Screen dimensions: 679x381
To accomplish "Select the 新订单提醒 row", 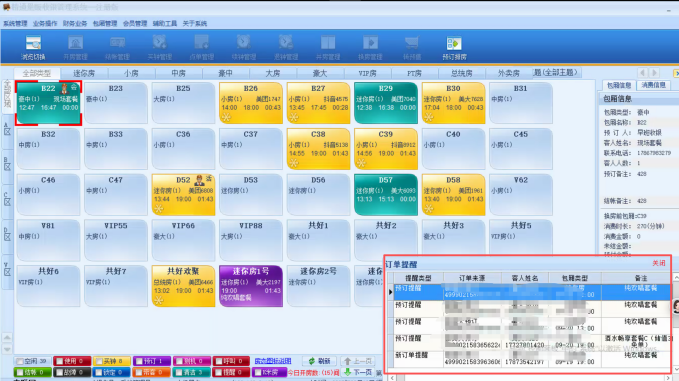I will pyautogui.click(x=532, y=358).
